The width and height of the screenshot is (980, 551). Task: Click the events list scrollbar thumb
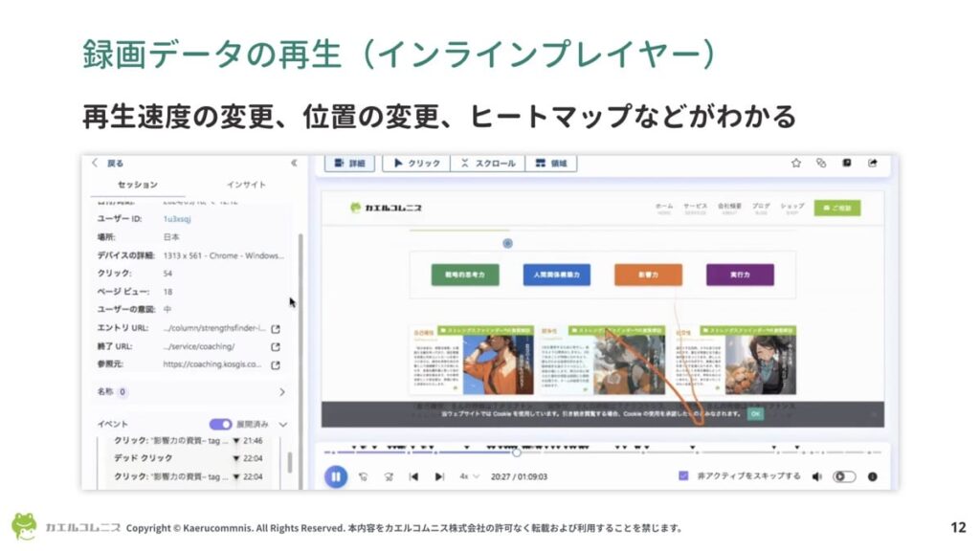pyautogui.click(x=289, y=462)
